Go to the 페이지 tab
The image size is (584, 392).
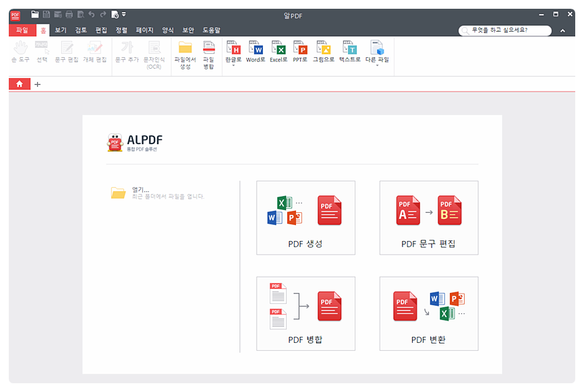point(144,30)
